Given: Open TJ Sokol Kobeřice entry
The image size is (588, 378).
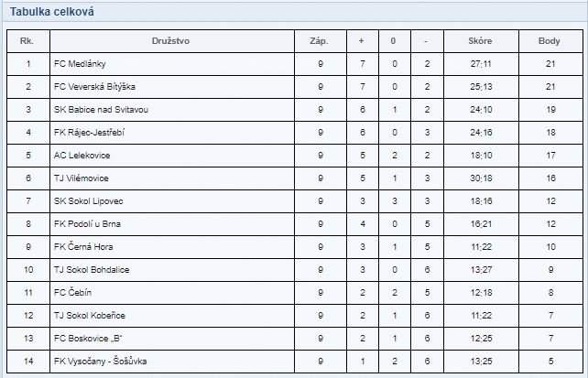Looking at the screenshot, I should coord(89,315).
